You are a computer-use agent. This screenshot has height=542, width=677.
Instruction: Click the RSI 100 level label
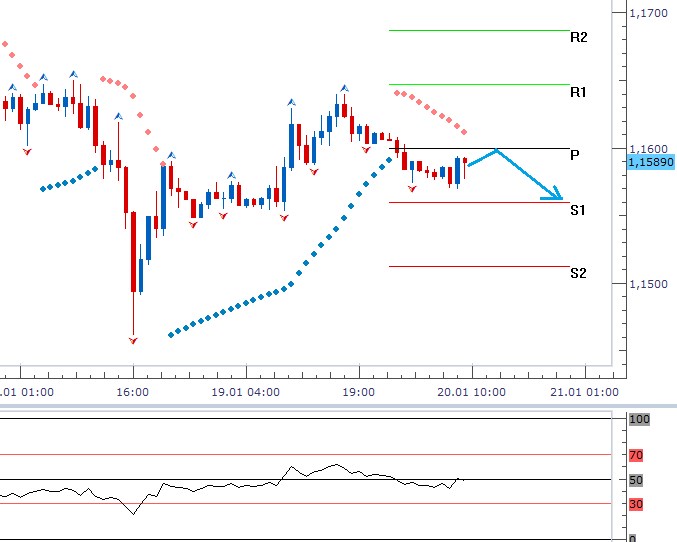638,419
